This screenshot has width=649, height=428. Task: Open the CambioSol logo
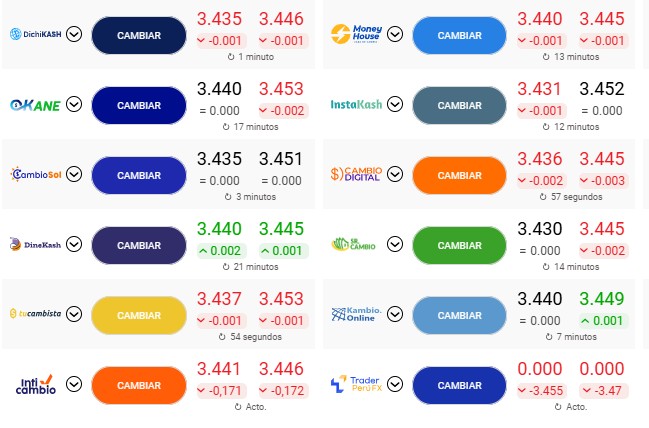pos(35,175)
